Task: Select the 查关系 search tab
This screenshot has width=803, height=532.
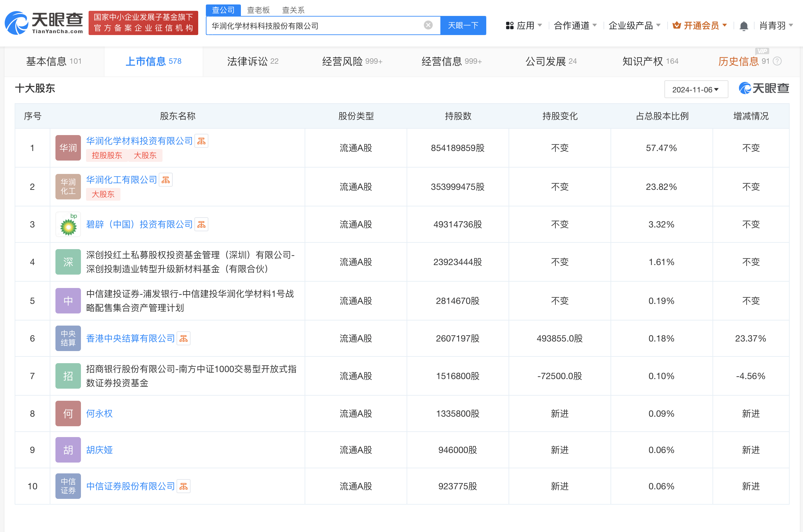Action: (x=293, y=10)
